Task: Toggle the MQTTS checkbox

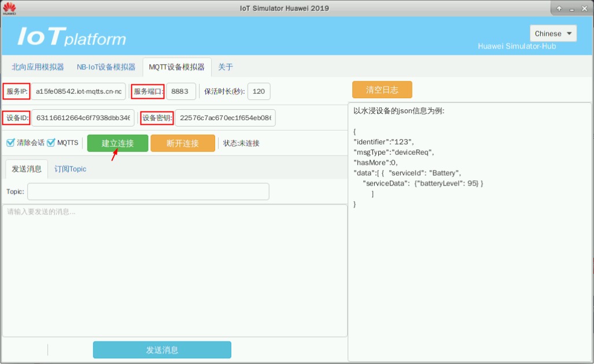Action: (51, 143)
